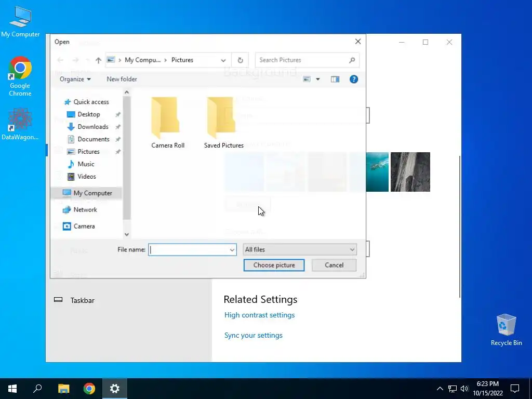The image size is (532, 399).
Task: Toggle the preview pane button
Action: [335, 79]
